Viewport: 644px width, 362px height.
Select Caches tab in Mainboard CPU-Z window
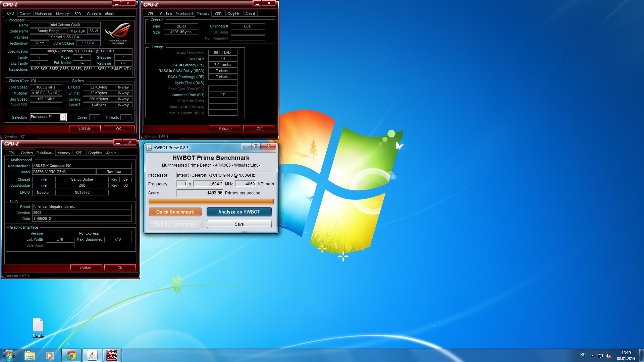pyautogui.click(x=26, y=153)
